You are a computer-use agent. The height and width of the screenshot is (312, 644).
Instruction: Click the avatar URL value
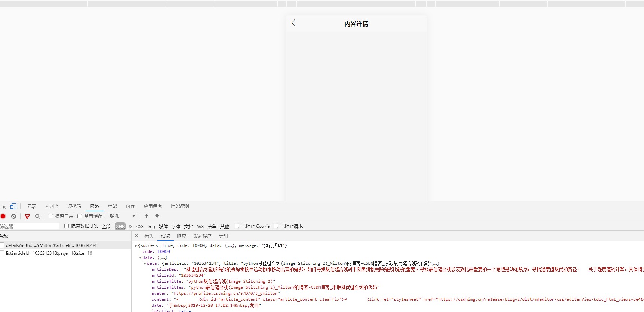226,293
